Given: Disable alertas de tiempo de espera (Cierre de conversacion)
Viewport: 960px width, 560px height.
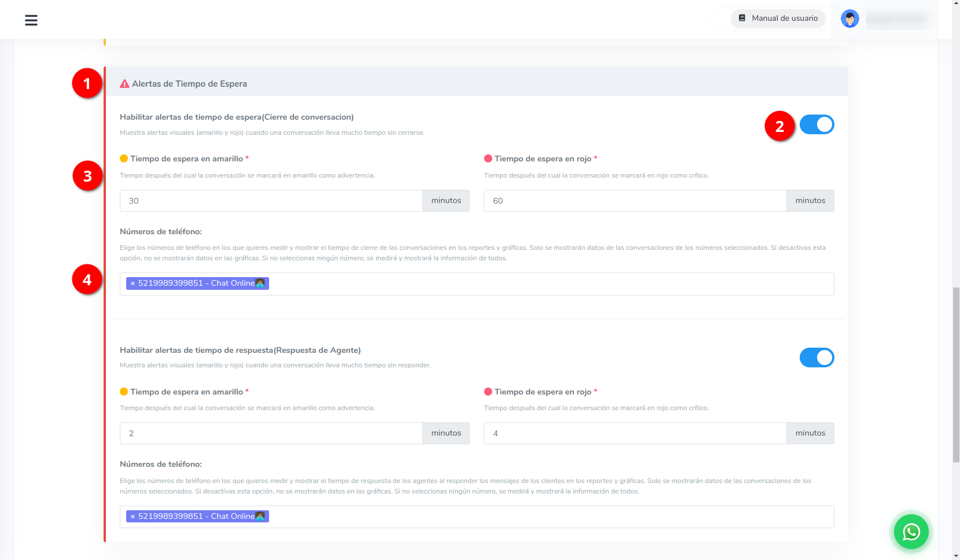Looking at the screenshot, I should [x=816, y=124].
